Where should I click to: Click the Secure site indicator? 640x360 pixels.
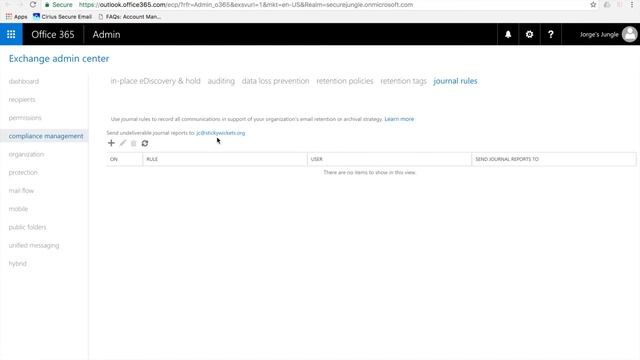58,5
